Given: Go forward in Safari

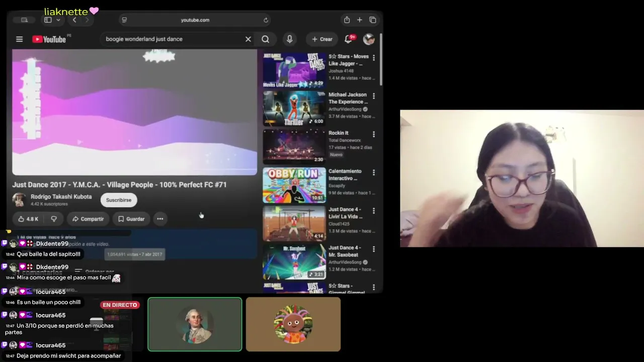Looking at the screenshot, I should click(x=87, y=20).
